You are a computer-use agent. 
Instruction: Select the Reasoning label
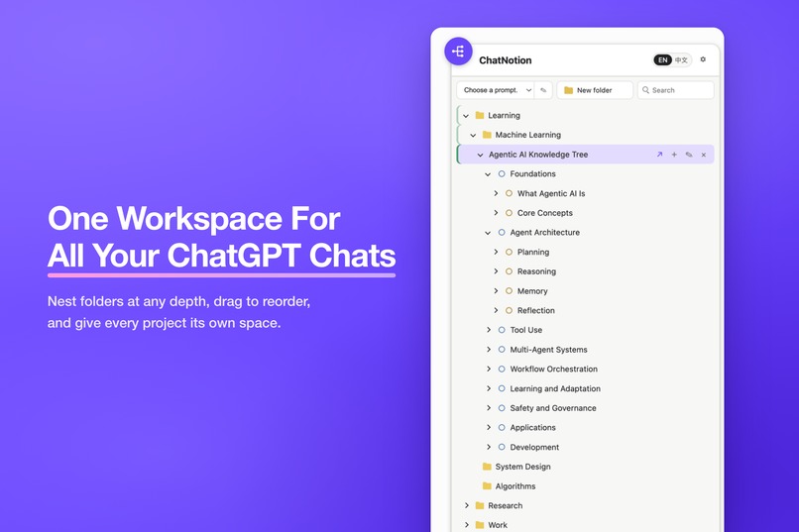pyautogui.click(x=536, y=271)
